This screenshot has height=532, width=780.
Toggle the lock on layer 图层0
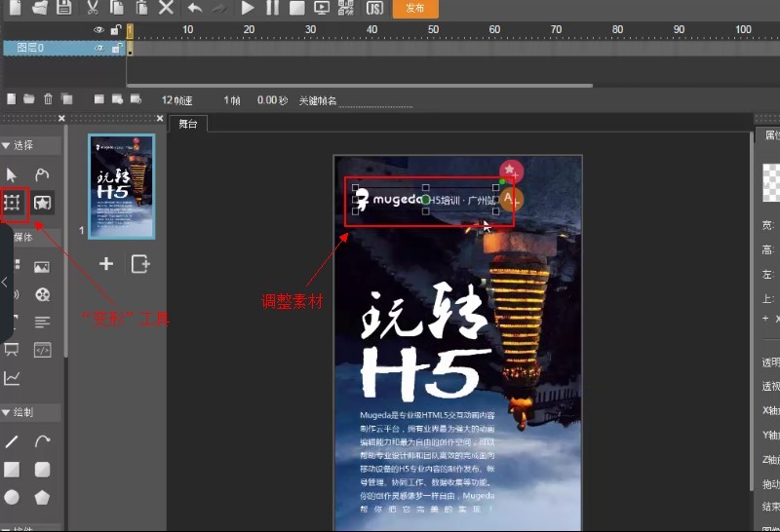(116, 47)
